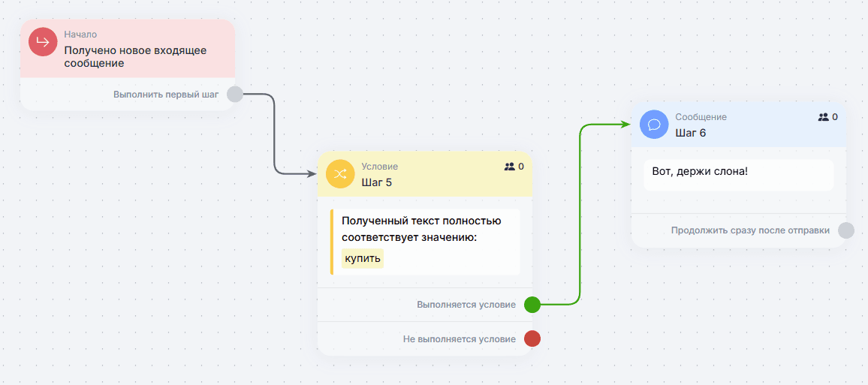Click the message text 'Вот, держи слона!'
Screen dimensions: 868x385
tap(700, 172)
